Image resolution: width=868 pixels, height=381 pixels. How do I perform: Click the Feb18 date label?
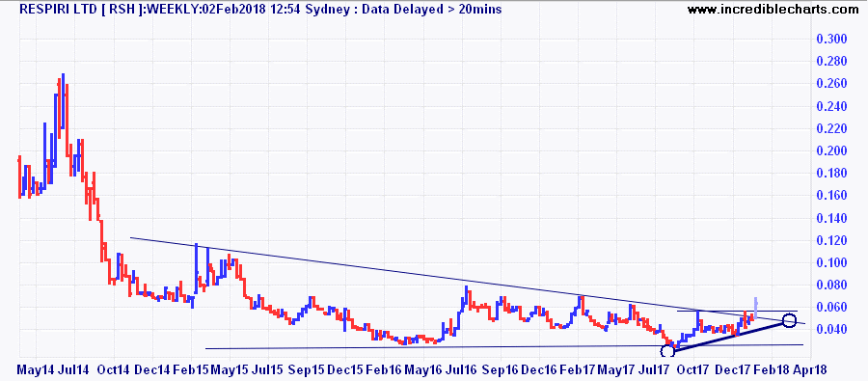773,369
